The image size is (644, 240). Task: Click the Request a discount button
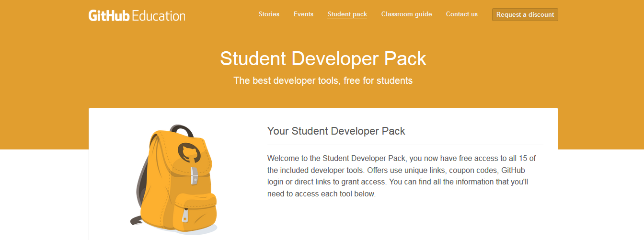525,15
